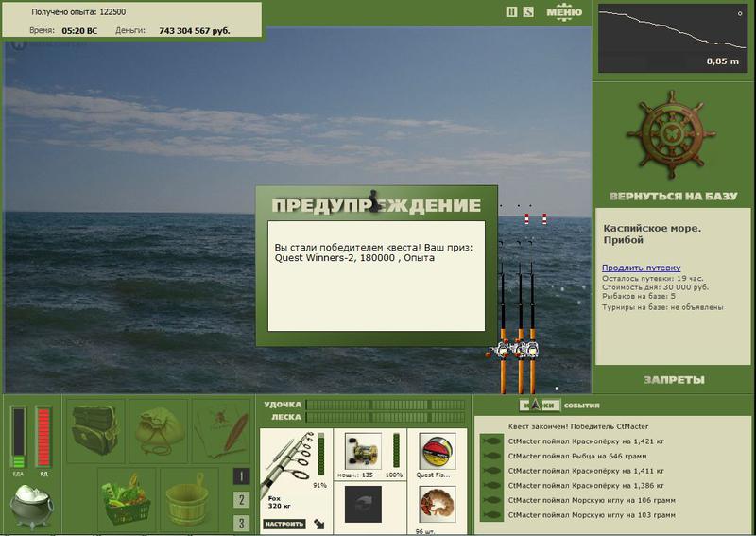Click the НАСТРОИТЬ button
756x536 pixels.
tap(284, 524)
